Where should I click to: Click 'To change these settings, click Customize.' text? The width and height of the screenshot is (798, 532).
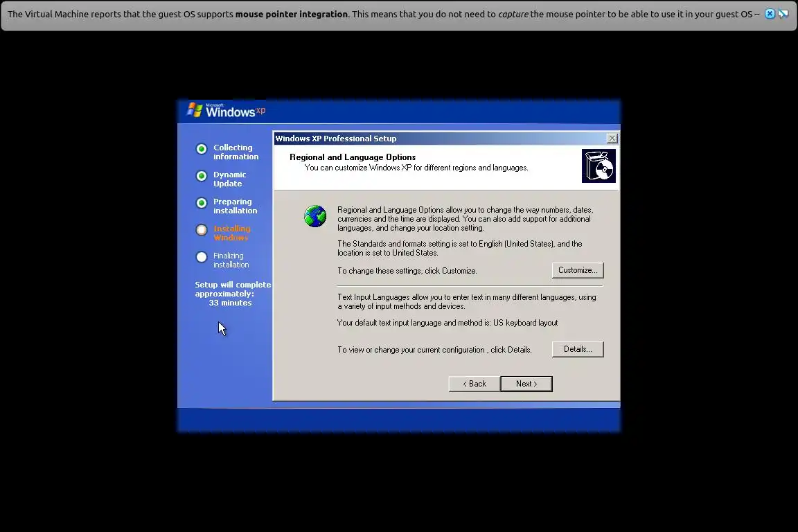click(407, 271)
